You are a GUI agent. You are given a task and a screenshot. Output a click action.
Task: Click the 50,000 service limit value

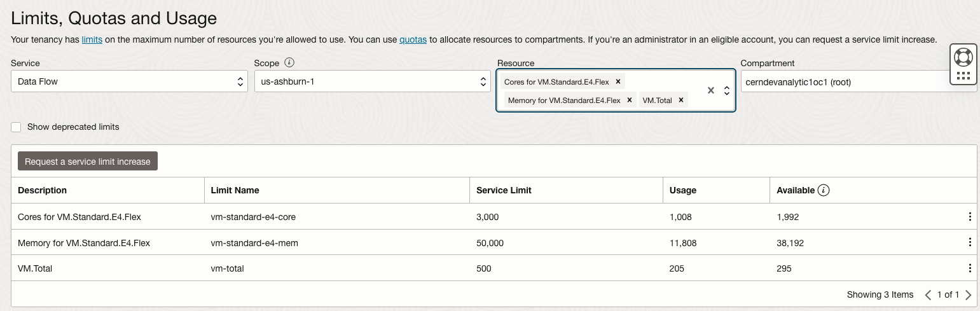click(490, 242)
